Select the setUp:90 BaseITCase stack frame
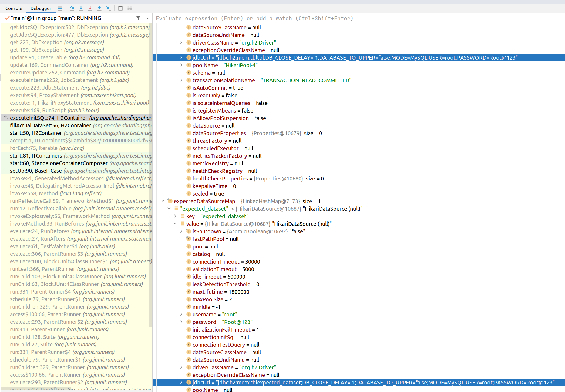This screenshot has height=392, width=565. (x=36, y=171)
